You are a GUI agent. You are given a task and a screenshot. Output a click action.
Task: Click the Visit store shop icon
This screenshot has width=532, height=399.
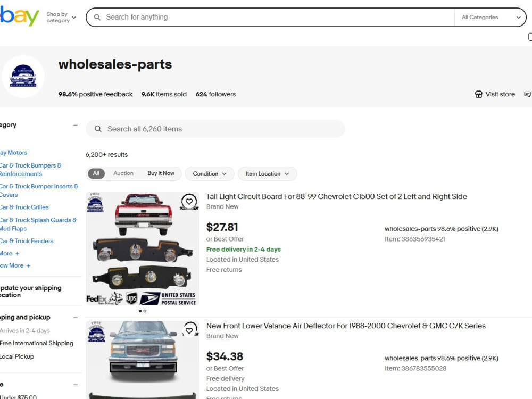(478, 94)
